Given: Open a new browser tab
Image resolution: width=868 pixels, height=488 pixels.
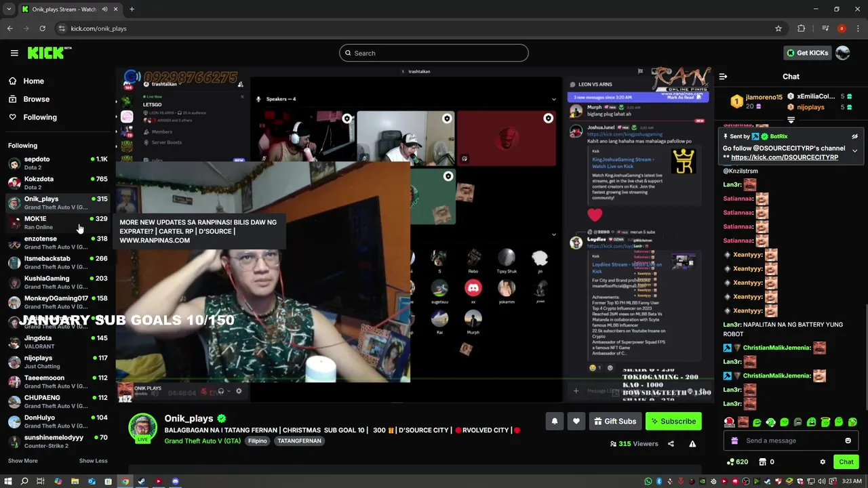Looking at the screenshot, I should click(x=132, y=9).
